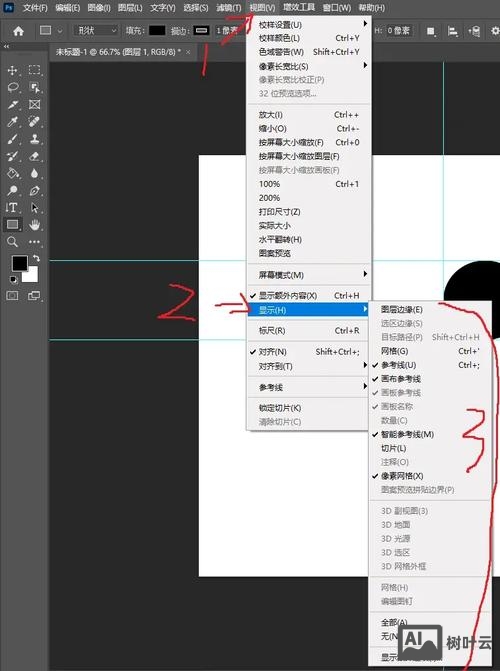Expand the 校样设置(U) submenu

tap(309, 25)
